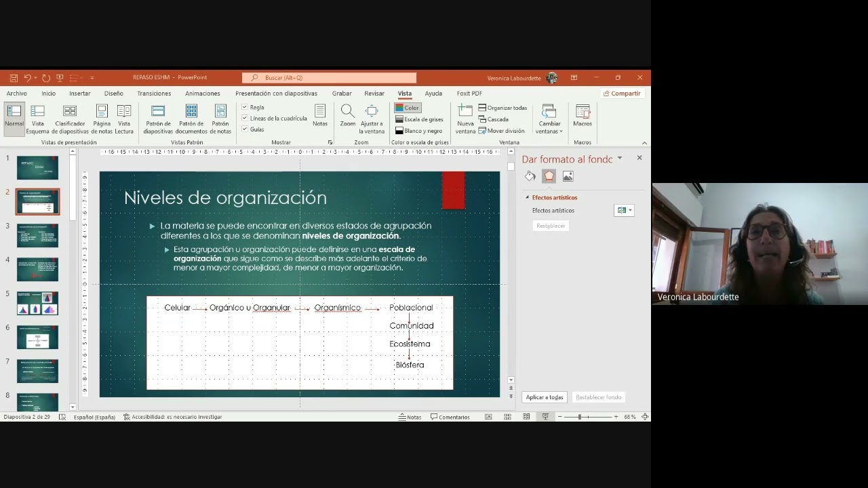Click the Compartir button
This screenshot has height=488, width=868.
[x=621, y=94]
